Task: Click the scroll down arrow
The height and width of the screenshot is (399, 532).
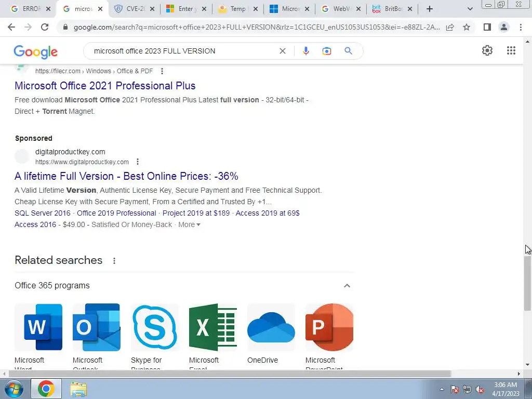Action: coord(527,365)
